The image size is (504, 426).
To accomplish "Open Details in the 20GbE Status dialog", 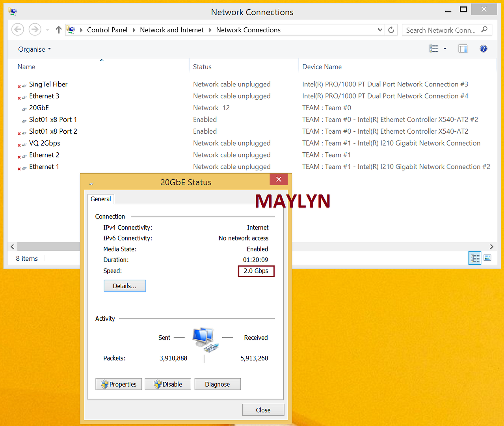I will (x=125, y=286).
